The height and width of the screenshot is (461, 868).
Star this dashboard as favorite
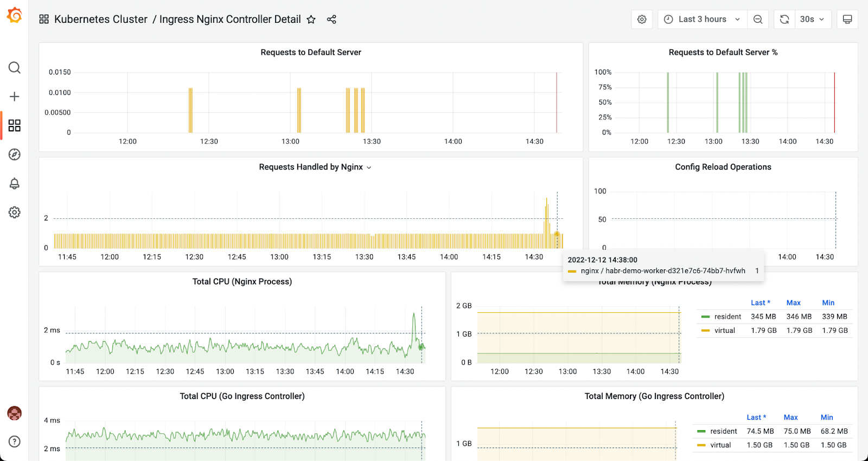311,20
